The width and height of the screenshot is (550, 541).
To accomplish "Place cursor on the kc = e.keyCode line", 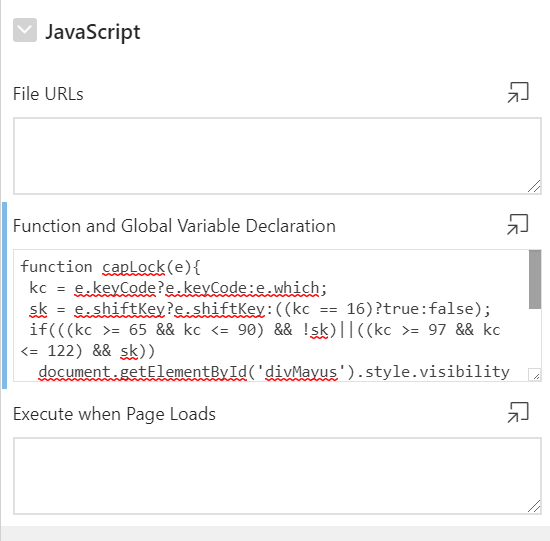I will [x=178, y=288].
